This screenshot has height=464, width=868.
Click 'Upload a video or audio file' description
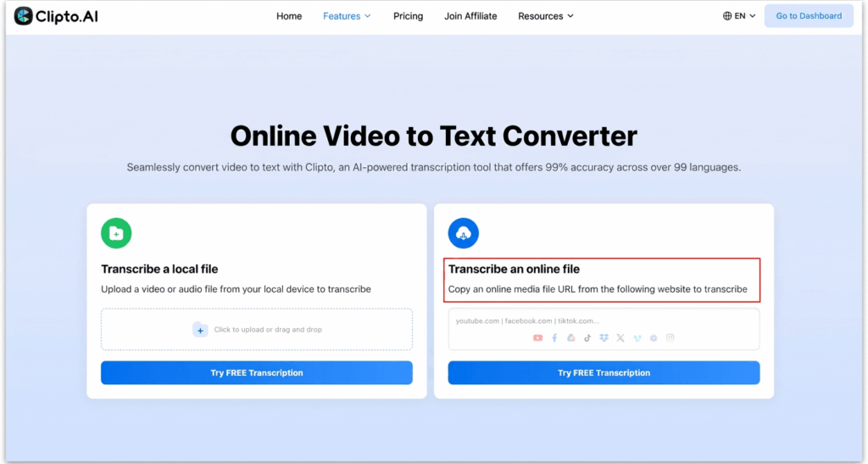pos(236,289)
